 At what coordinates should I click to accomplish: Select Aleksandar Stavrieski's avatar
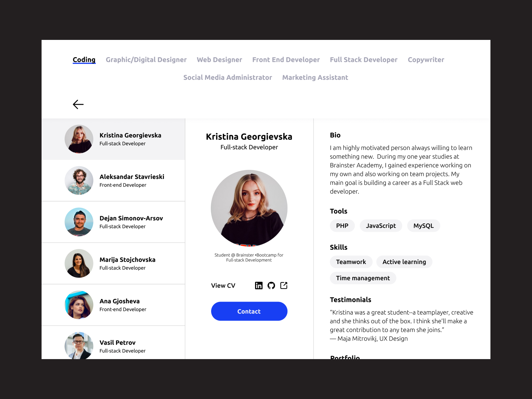[79, 181]
